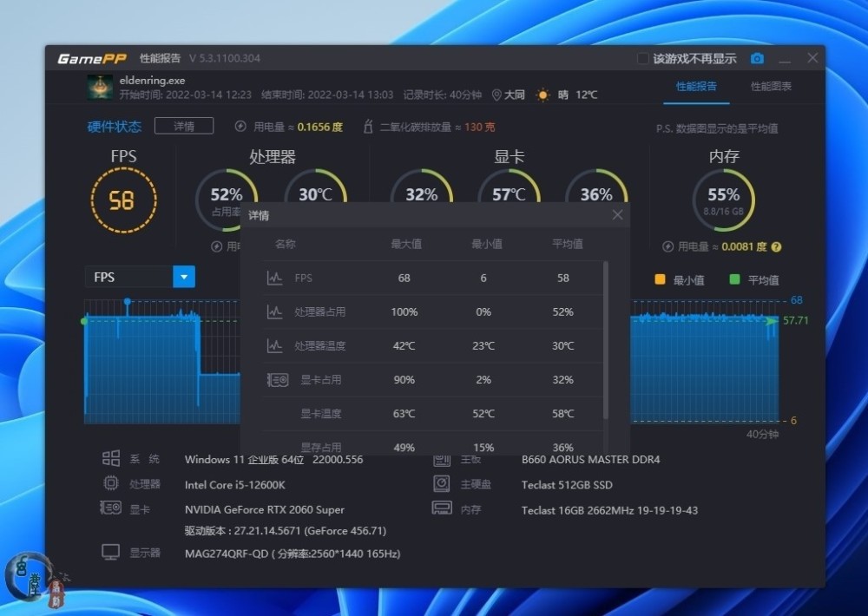Click the orange 最小值 legend swatch
Image resolution: width=868 pixels, height=616 pixels.
tap(660, 279)
